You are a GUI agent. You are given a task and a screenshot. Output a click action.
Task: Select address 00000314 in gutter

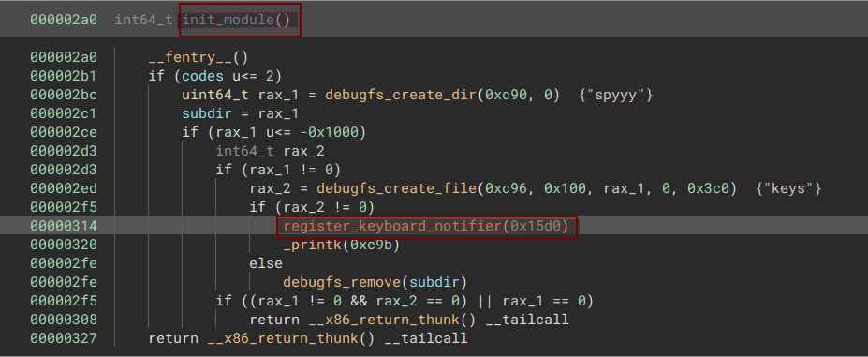point(64,226)
